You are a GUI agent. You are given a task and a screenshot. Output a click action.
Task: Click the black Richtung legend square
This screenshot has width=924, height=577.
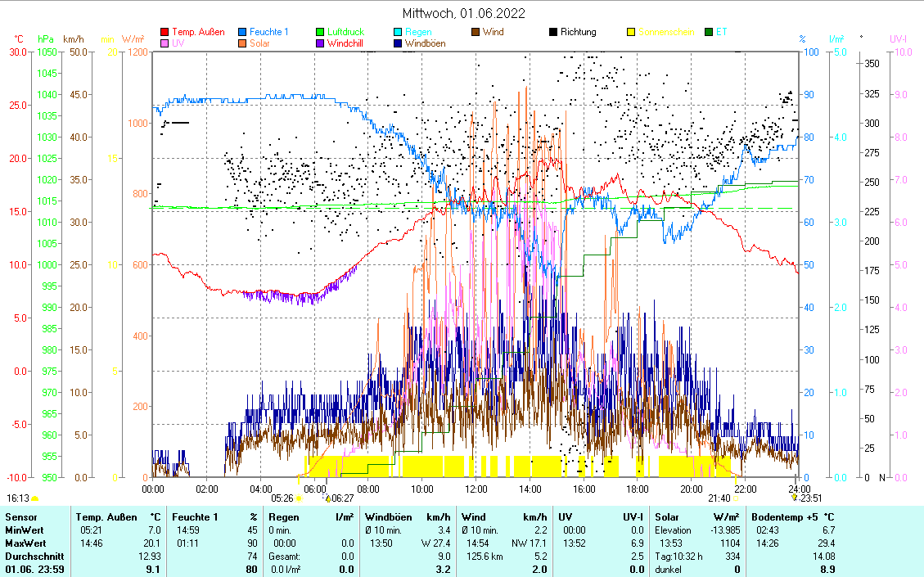click(x=553, y=33)
